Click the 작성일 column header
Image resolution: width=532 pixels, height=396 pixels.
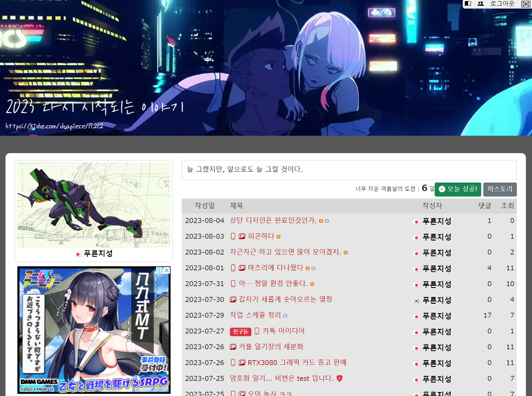pyautogui.click(x=204, y=206)
